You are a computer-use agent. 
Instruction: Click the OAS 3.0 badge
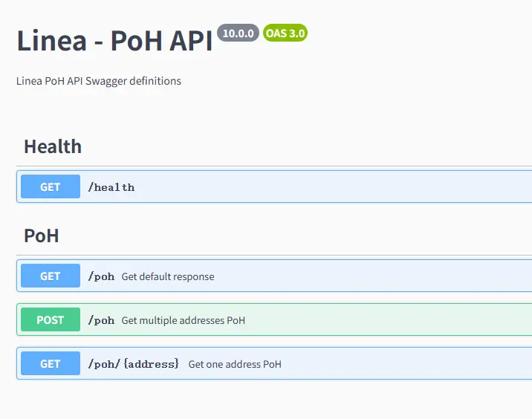285,33
